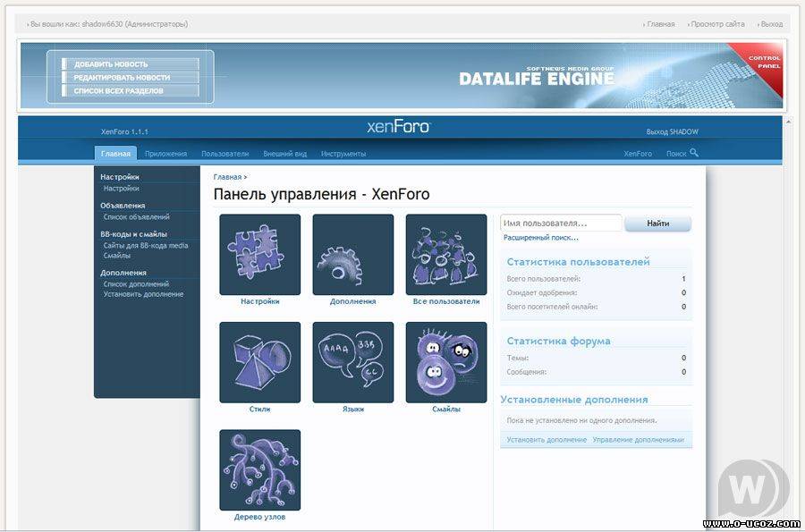Click the Установленные дополнения heading
805x532 pixels.
point(574,400)
